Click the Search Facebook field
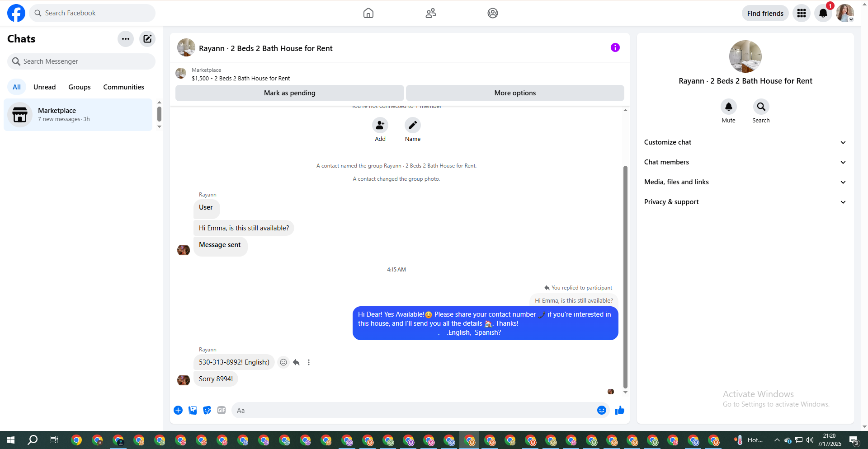 coord(92,13)
